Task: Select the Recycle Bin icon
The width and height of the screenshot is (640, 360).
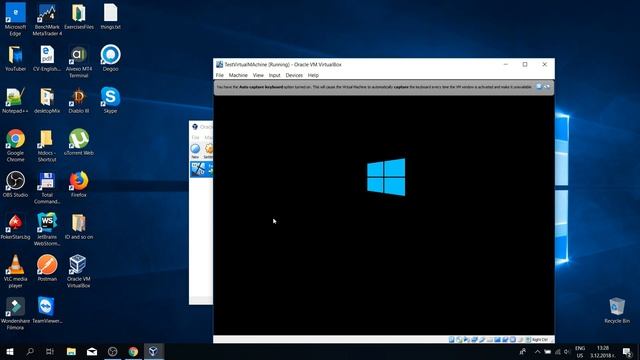Action: (x=617, y=311)
